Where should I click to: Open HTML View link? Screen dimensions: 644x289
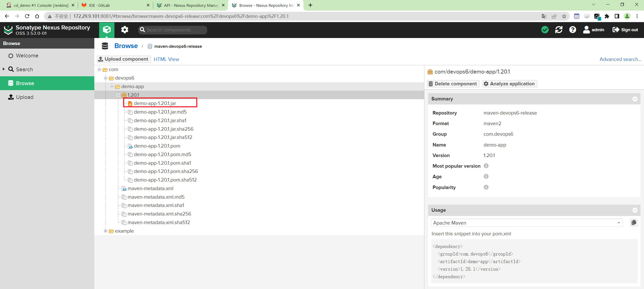click(166, 59)
